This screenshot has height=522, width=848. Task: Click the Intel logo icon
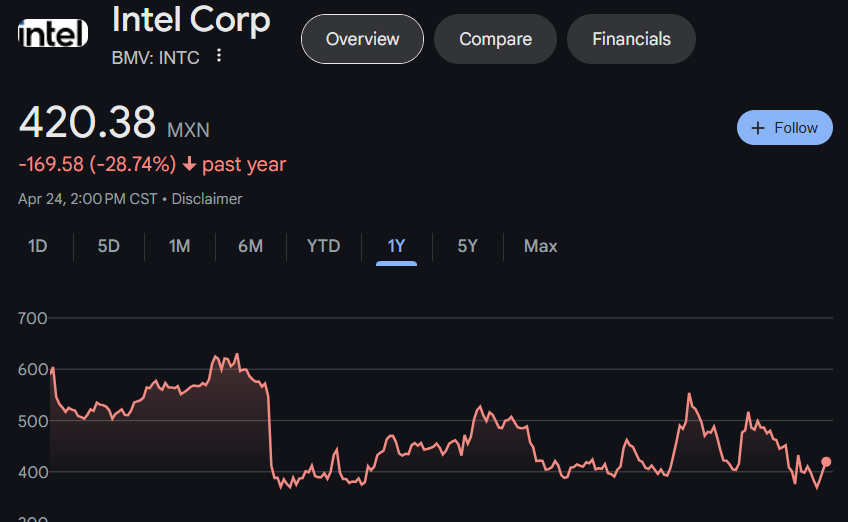pos(53,34)
